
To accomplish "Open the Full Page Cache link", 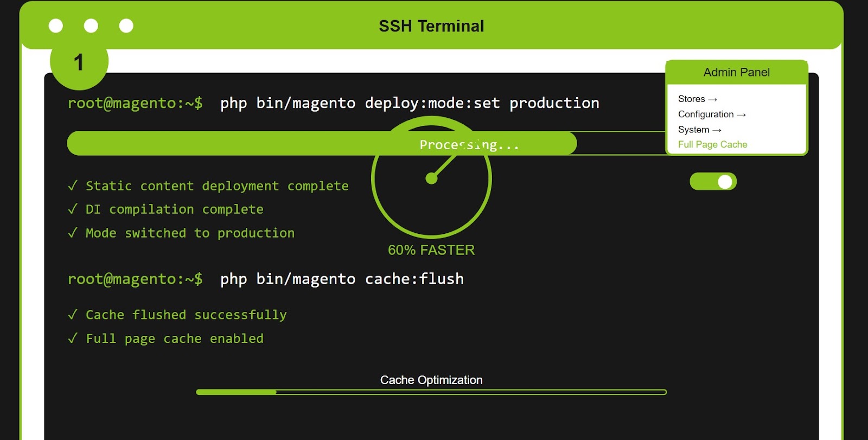I will coord(712,144).
